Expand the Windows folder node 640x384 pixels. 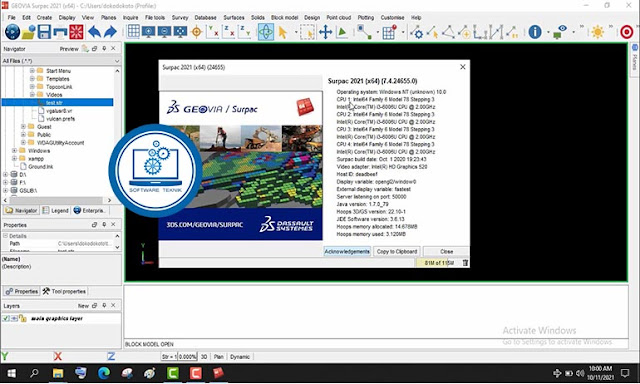(14, 151)
